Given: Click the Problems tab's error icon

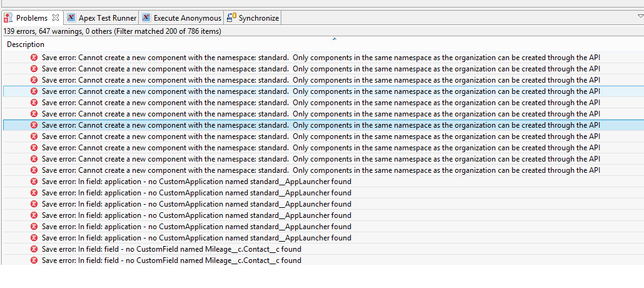Looking at the screenshot, I should point(8,18).
